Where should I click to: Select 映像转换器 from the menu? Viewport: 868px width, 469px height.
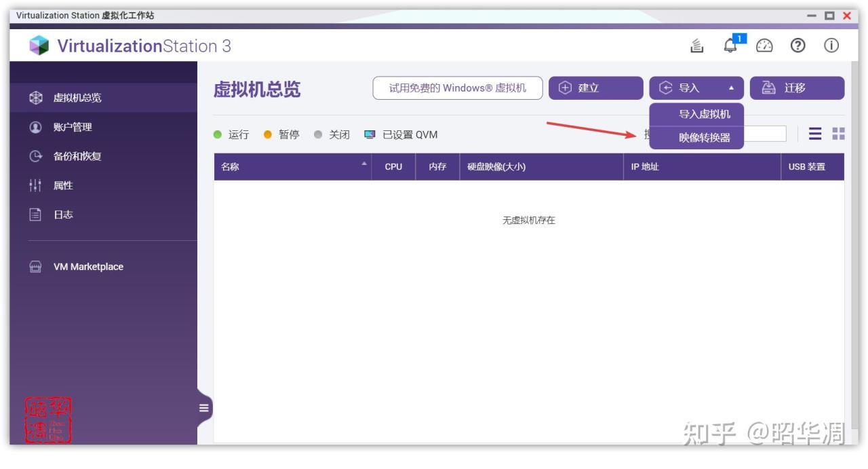(x=696, y=137)
